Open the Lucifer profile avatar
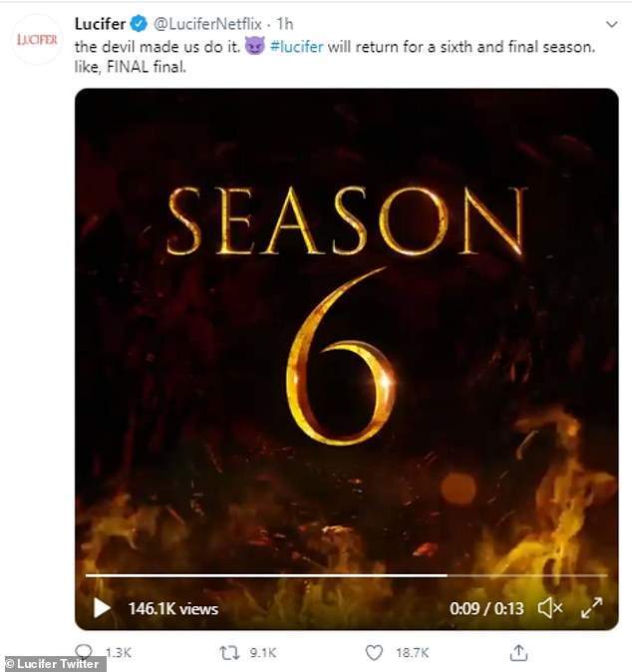 (38, 40)
